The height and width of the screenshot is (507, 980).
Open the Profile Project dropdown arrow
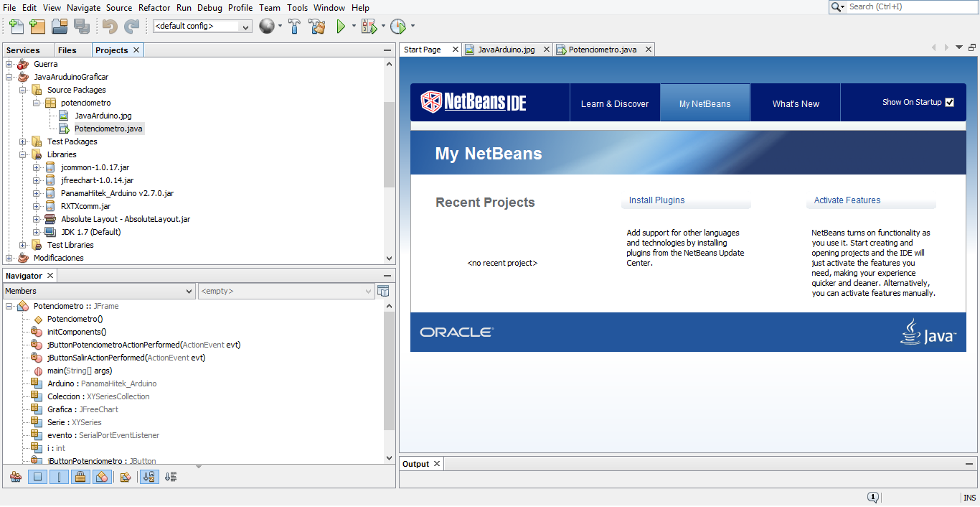tap(413, 27)
